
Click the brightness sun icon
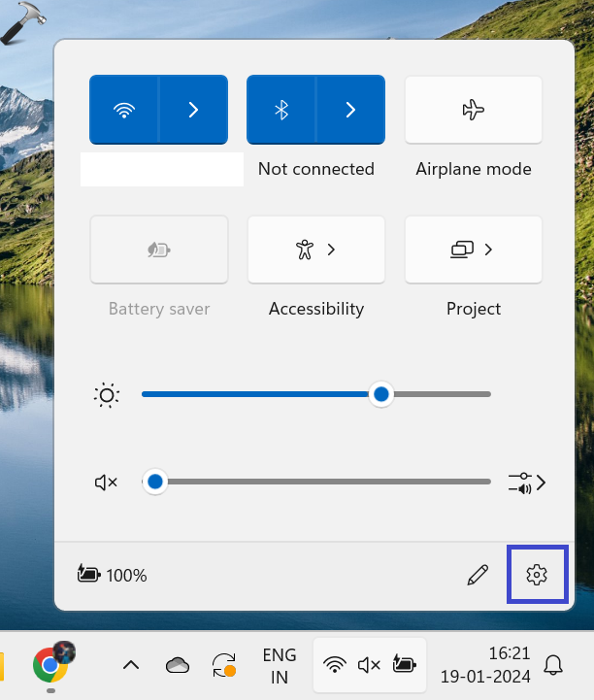[107, 395]
